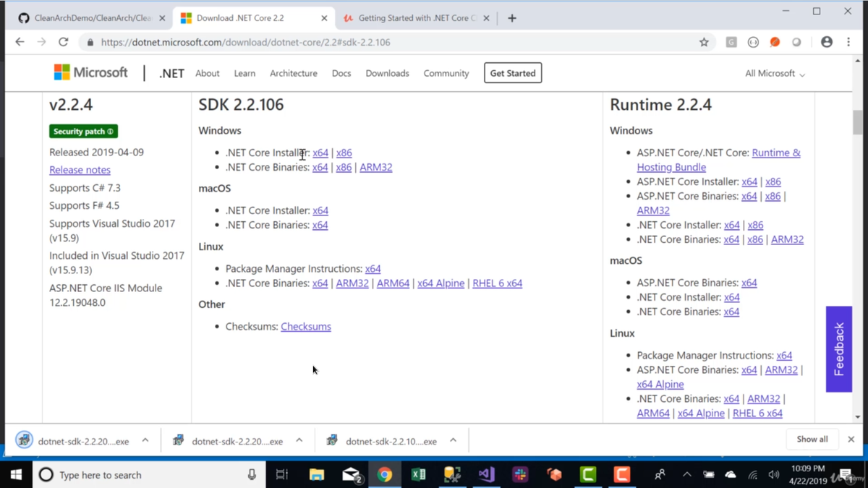The image size is (868, 488).
Task: Click the .NET brand link
Action: (171, 73)
